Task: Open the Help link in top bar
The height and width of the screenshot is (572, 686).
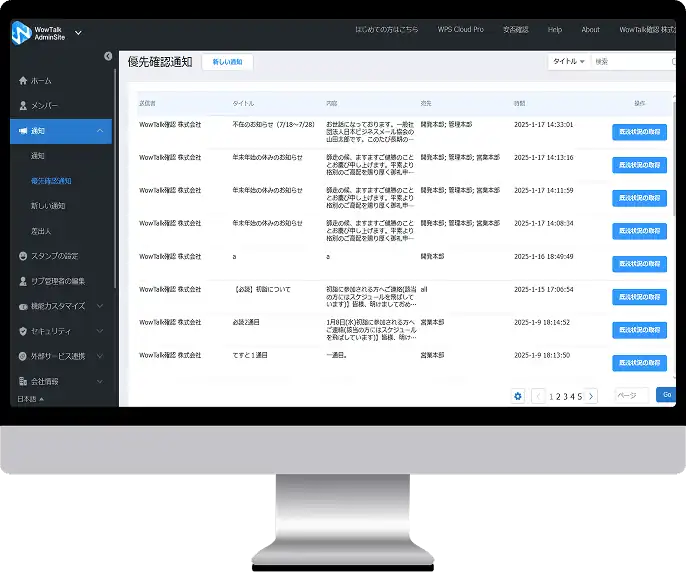Action: 555,30
